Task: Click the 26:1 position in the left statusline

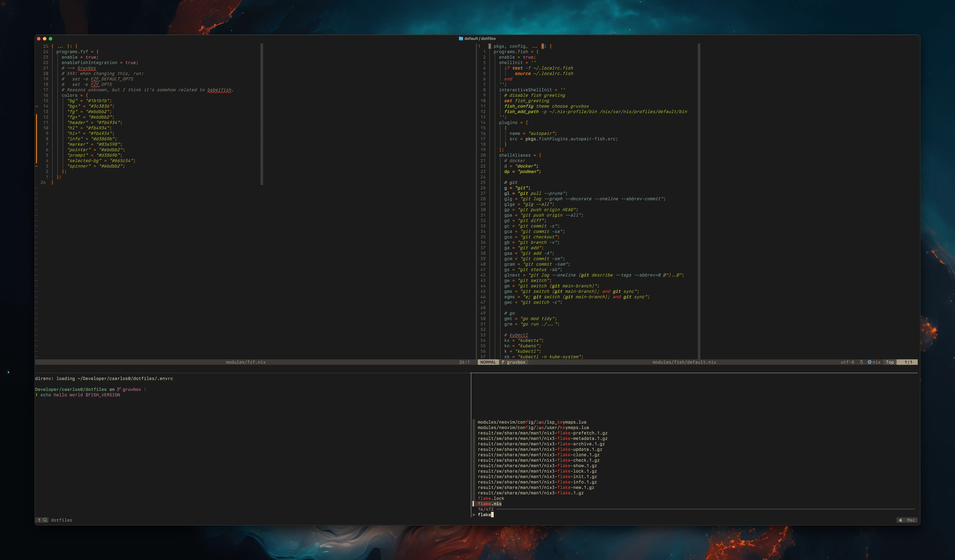Action: [x=464, y=362]
